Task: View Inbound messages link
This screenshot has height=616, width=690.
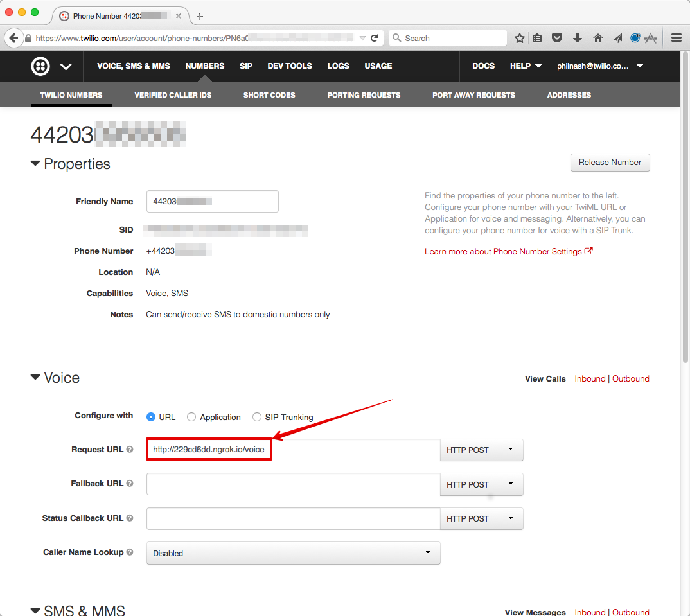Action: click(x=590, y=612)
